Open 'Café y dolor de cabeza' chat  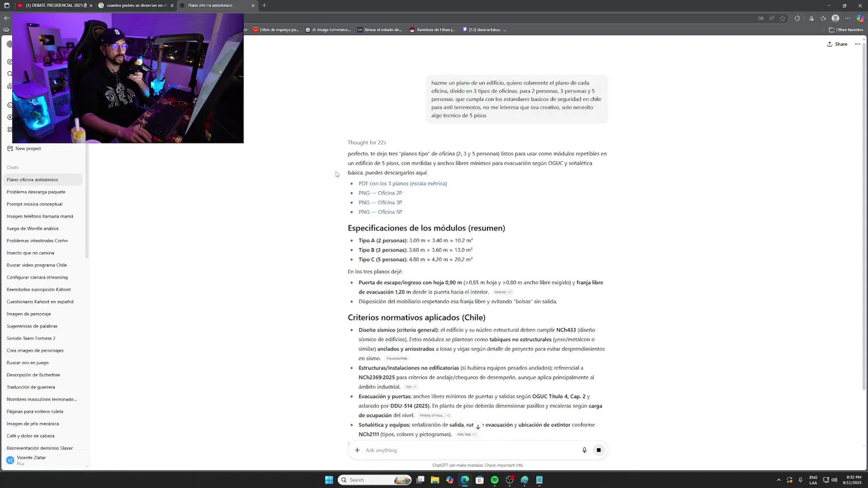pyautogui.click(x=43, y=436)
